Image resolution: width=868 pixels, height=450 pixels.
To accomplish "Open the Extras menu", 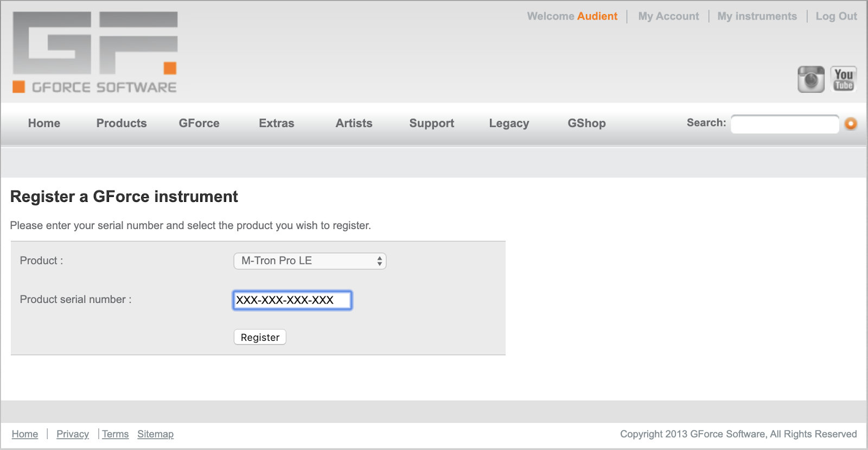I will coord(277,123).
